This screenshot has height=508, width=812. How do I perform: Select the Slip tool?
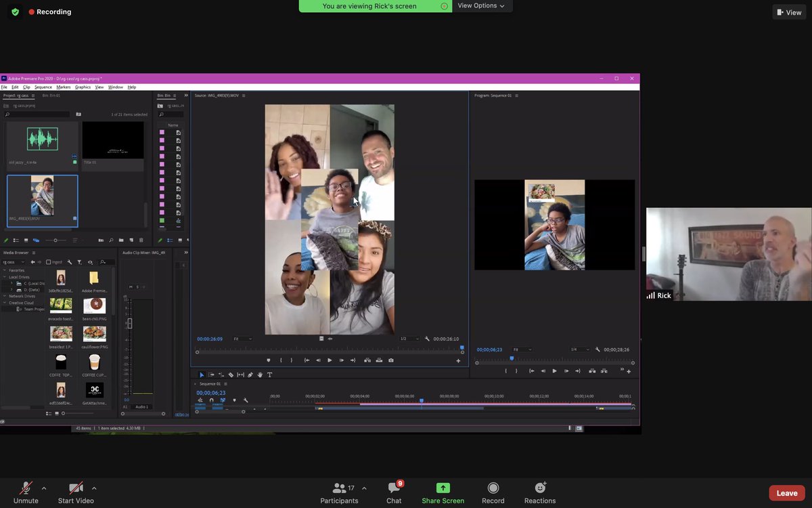click(240, 375)
